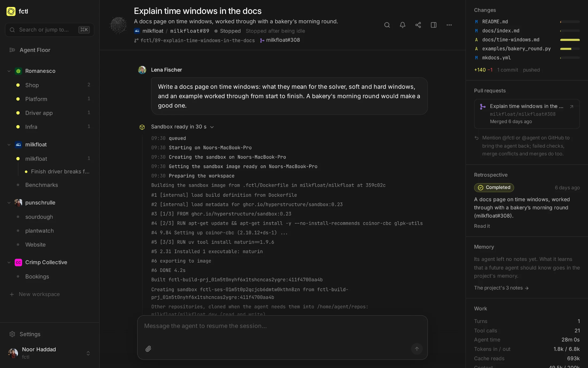Toggle the side panel layout icon
588x368 pixels.
click(434, 25)
